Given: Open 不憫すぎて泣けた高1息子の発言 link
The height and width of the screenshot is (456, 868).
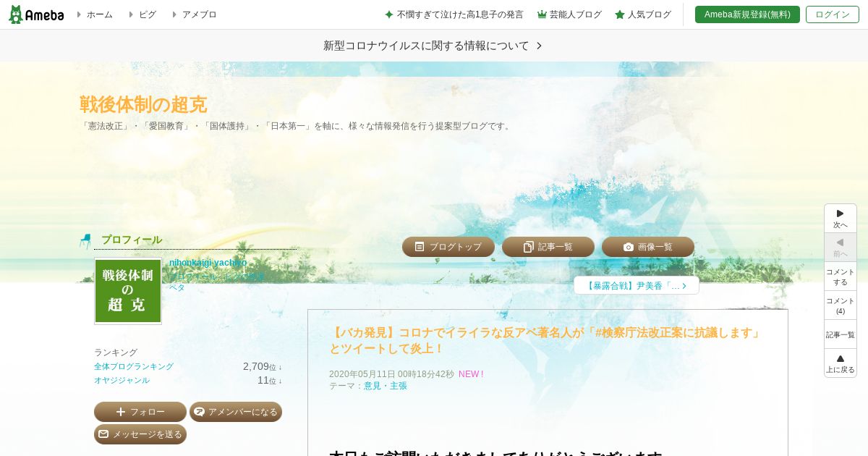Looking at the screenshot, I should [x=460, y=14].
